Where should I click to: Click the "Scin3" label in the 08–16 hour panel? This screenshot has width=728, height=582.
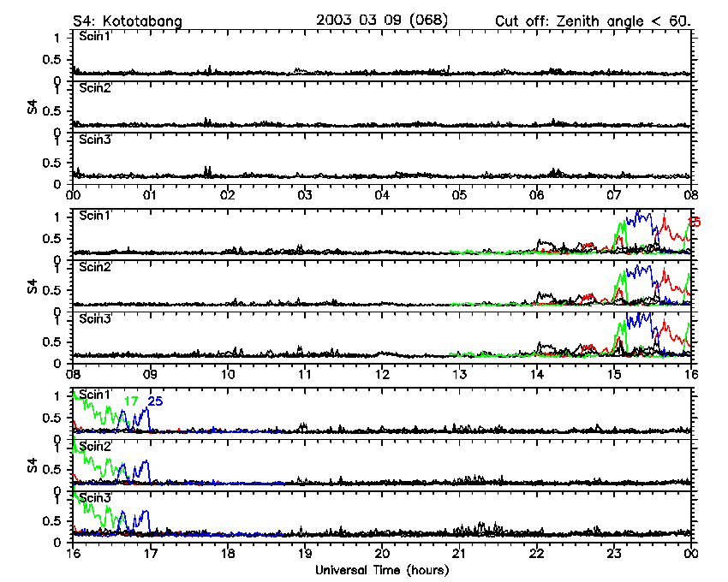coord(95,319)
